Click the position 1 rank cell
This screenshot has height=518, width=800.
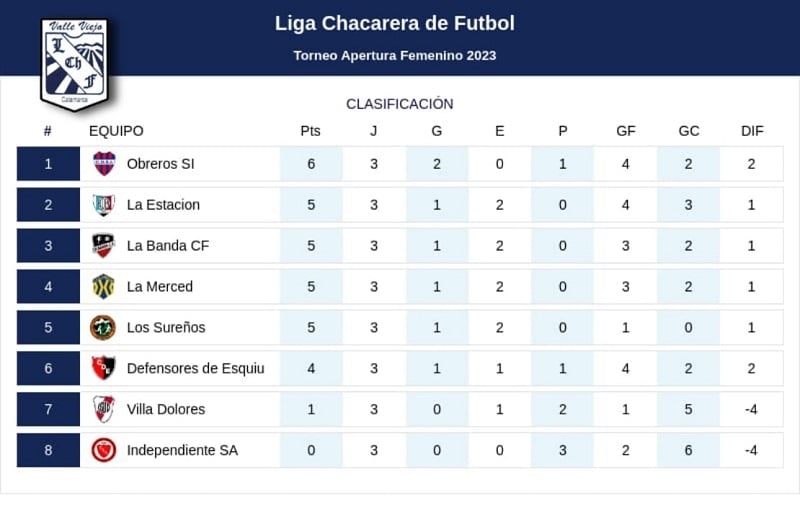coord(48,164)
